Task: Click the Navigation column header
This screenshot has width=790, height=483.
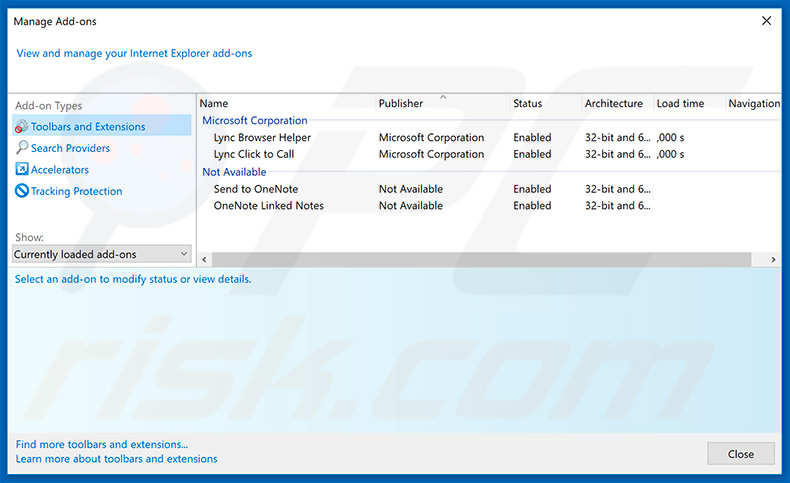Action: pyautogui.click(x=754, y=103)
